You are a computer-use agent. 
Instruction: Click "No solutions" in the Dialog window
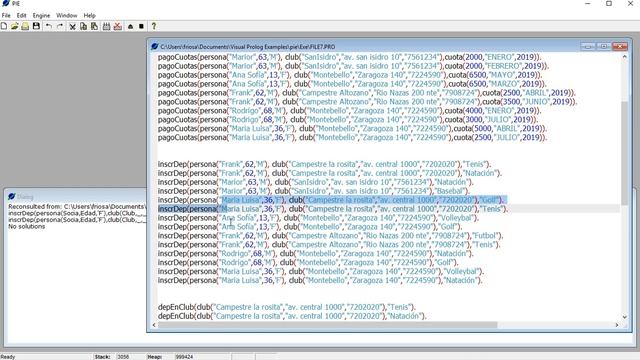pos(27,227)
